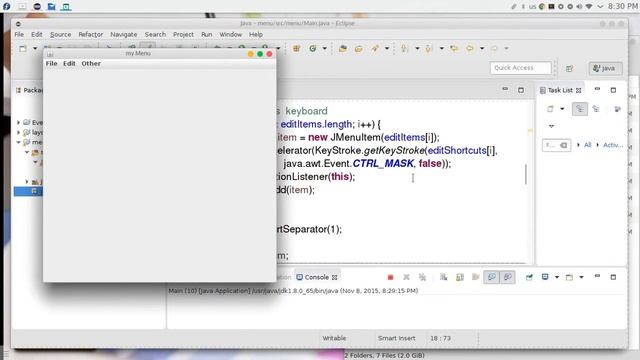Maximize the Task List panel

click(613, 90)
